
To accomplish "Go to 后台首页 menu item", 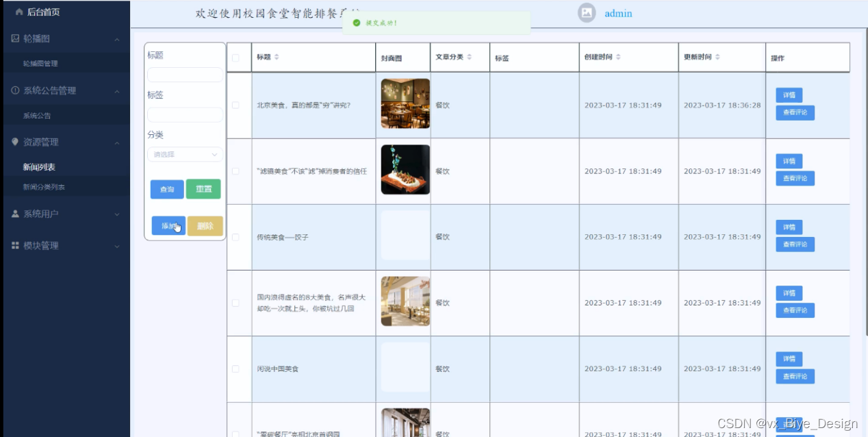I will (43, 12).
